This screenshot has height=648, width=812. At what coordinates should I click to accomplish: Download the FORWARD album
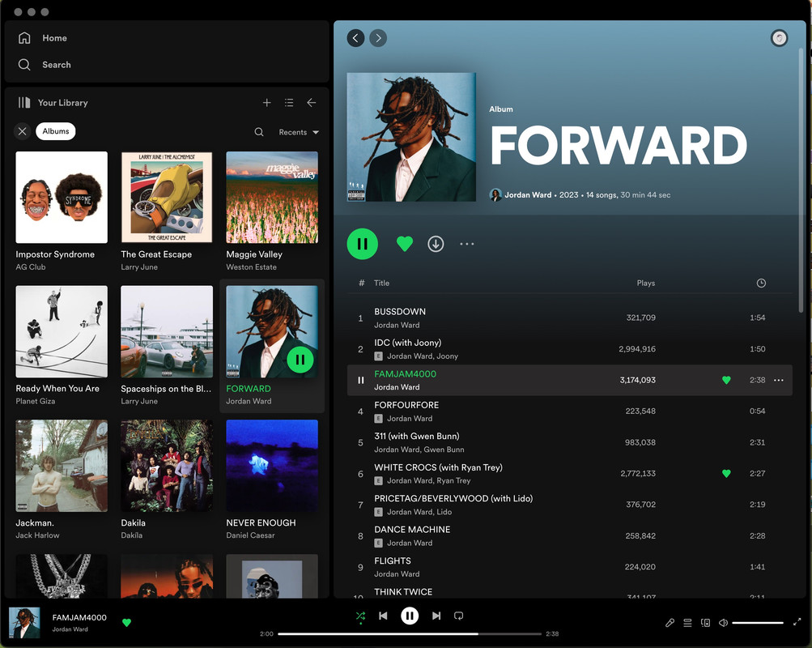(x=436, y=244)
